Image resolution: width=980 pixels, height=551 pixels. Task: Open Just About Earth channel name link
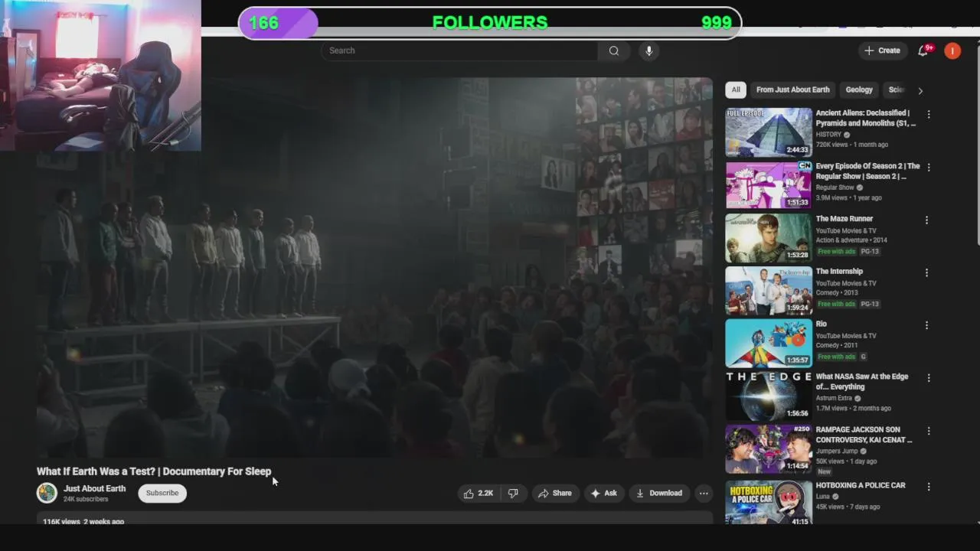[94, 488]
